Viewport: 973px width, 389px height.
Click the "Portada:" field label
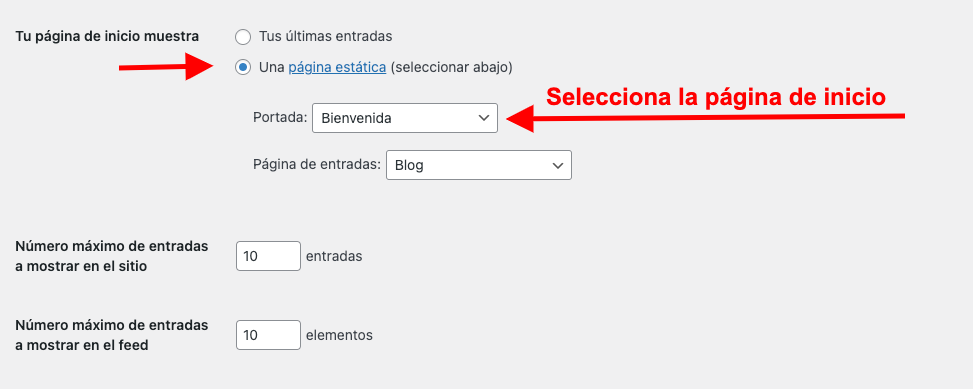pos(280,117)
